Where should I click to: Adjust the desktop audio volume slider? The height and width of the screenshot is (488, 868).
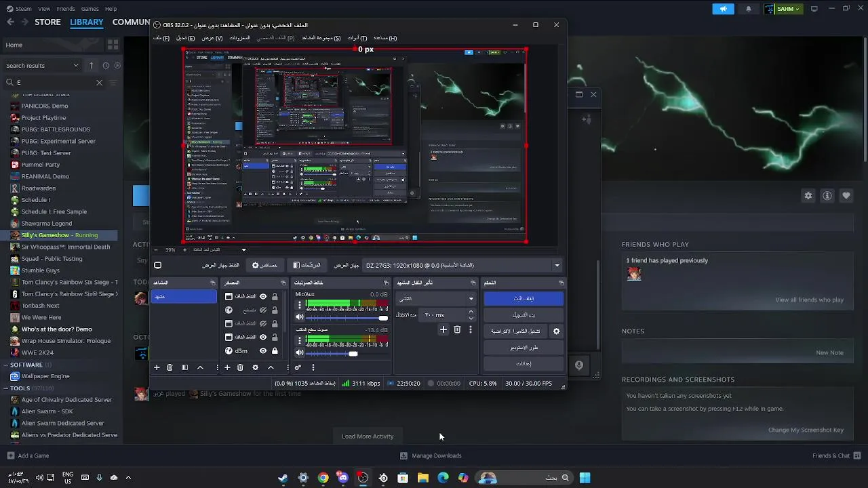click(x=347, y=354)
